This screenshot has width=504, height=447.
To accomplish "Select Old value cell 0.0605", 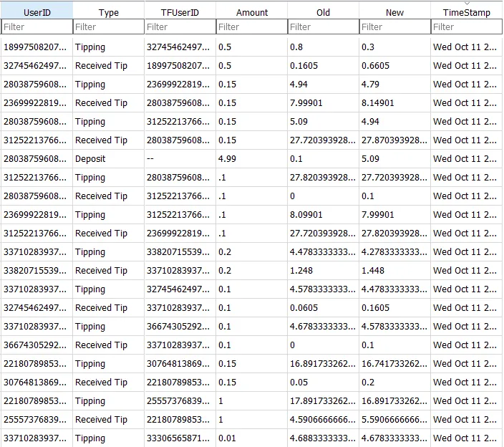I will pyautogui.click(x=323, y=308).
